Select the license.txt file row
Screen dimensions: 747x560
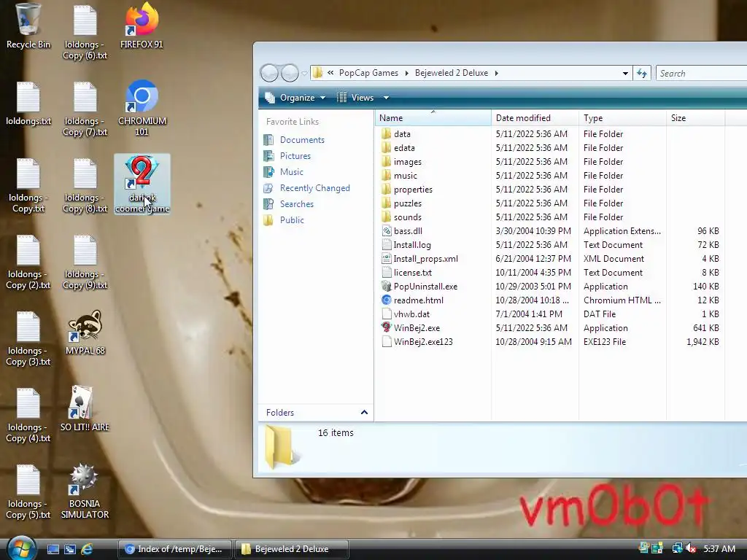[550, 273]
